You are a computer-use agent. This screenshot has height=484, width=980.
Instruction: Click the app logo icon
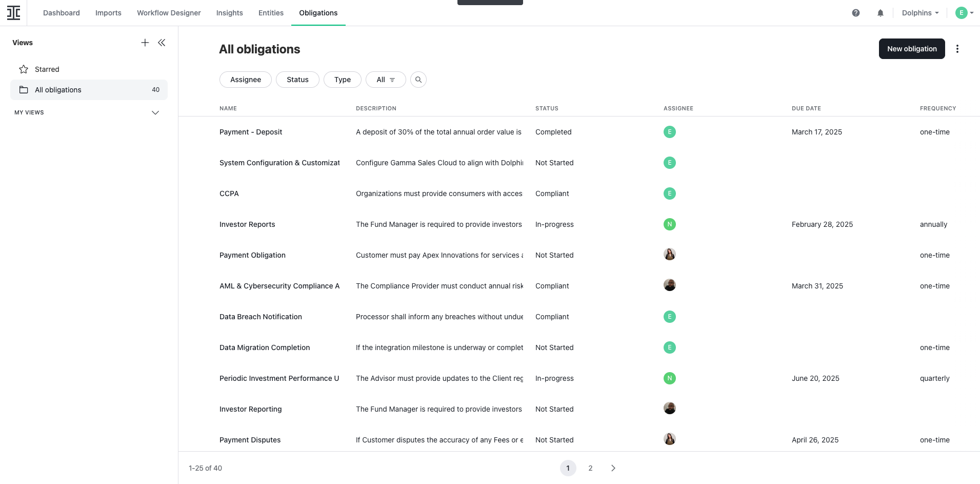pyautogui.click(x=13, y=13)
